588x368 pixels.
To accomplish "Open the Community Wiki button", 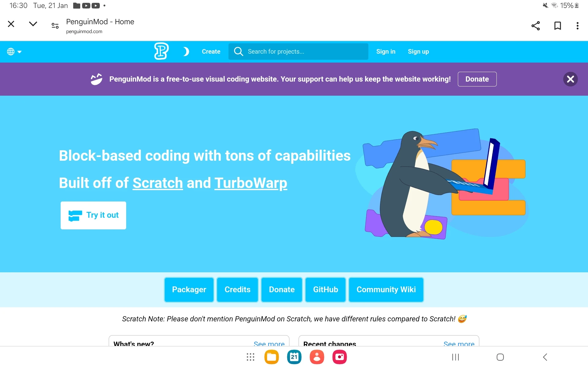I will (x=386, y=289).
